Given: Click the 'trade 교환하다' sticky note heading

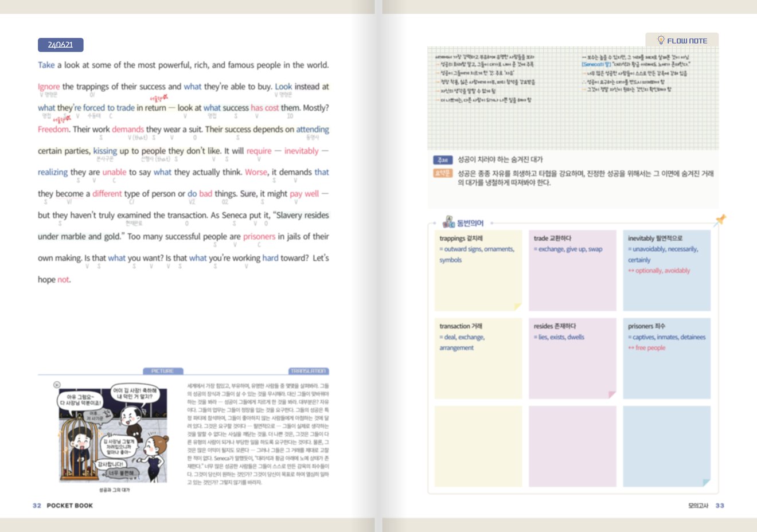Looking at the screenshot, I should pyautogui.click(x=552, y=238).
